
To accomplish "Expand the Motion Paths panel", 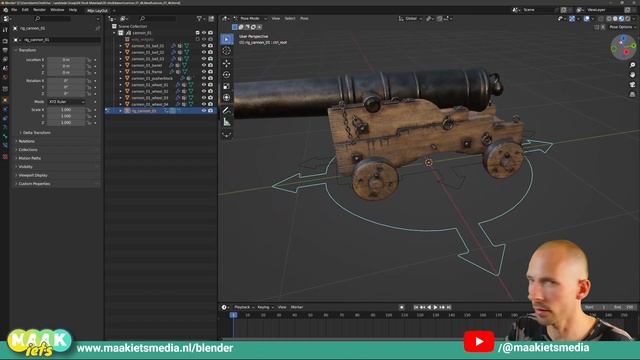I will [30, 158].
